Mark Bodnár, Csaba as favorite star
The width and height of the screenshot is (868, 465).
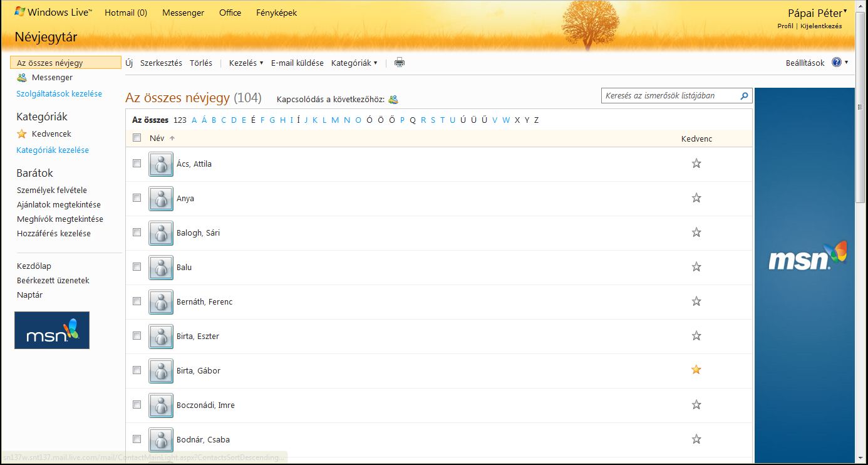point(696,439)
